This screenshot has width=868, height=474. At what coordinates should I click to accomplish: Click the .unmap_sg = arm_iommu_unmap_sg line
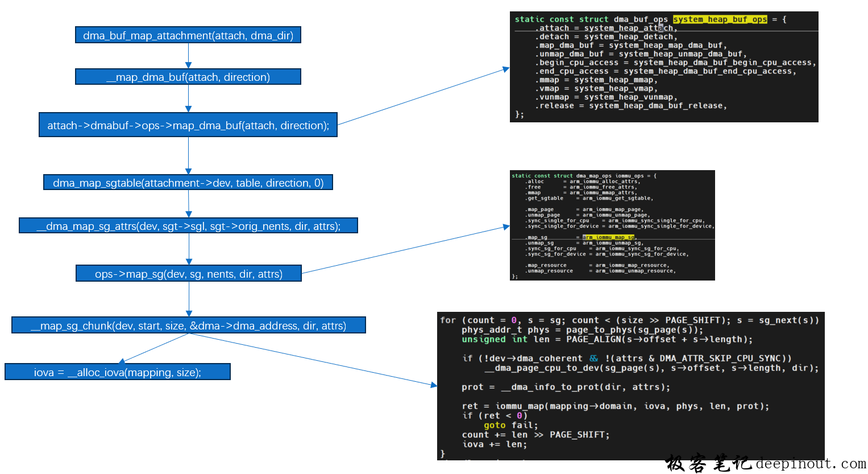(x=584, y=243)
